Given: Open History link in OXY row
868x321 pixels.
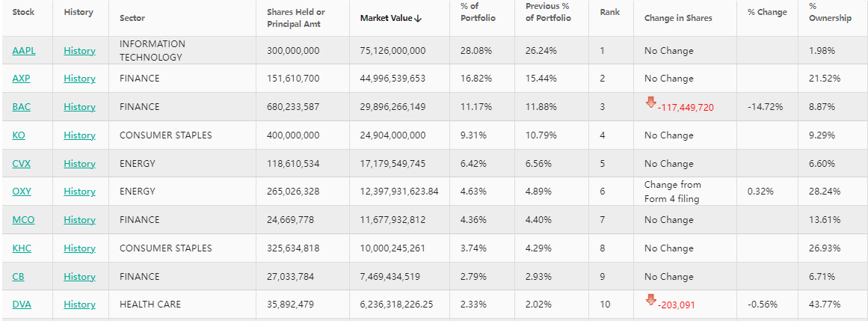Looking at the screenshot, I should pyautogui.click(x=79, y=192).
